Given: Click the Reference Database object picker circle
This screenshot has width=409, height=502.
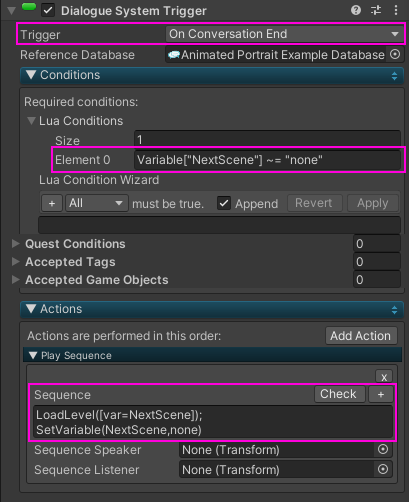Looking at the screenshot, I should (395, 54).
